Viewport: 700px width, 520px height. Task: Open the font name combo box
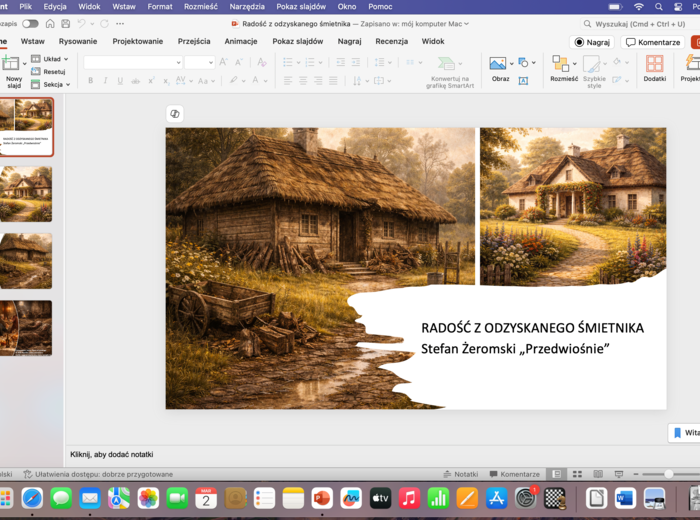(132, 62)
